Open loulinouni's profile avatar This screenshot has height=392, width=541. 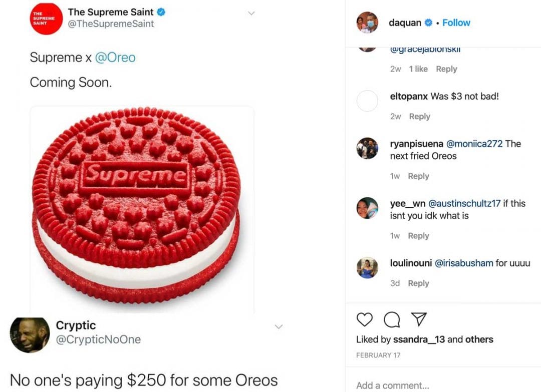tap(367, 267)
